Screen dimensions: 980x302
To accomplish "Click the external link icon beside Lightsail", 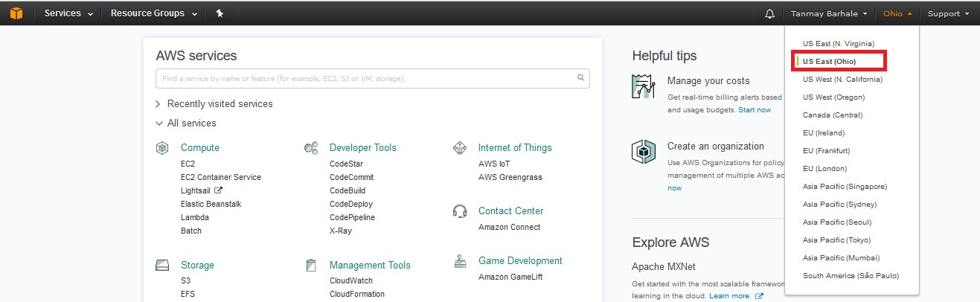I will click(x=219, y=190).
